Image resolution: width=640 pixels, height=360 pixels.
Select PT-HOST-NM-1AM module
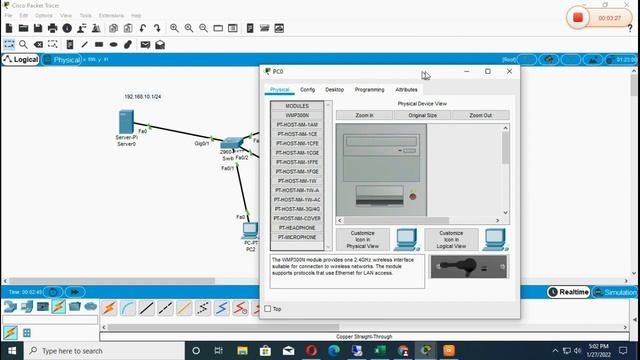[297, 124]
